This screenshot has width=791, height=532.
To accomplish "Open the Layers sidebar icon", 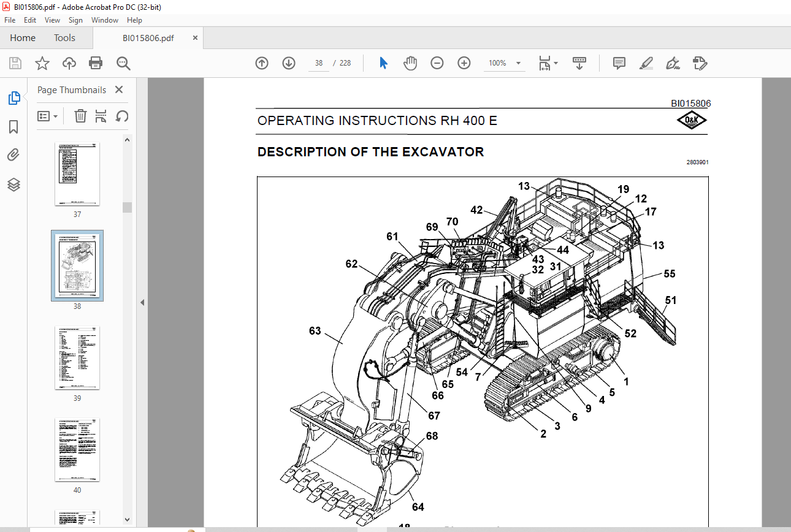I will pos(13,184).
